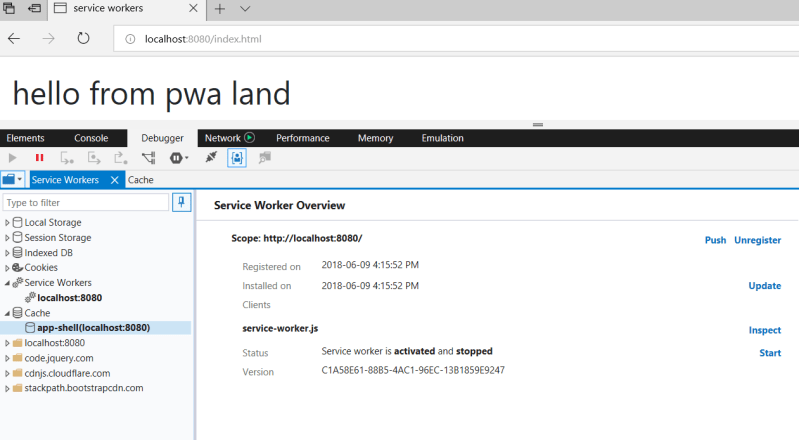Open the Network devtools tab
Image resolution: width=799 pixels, height=440 pixels.
pos(223,138)
